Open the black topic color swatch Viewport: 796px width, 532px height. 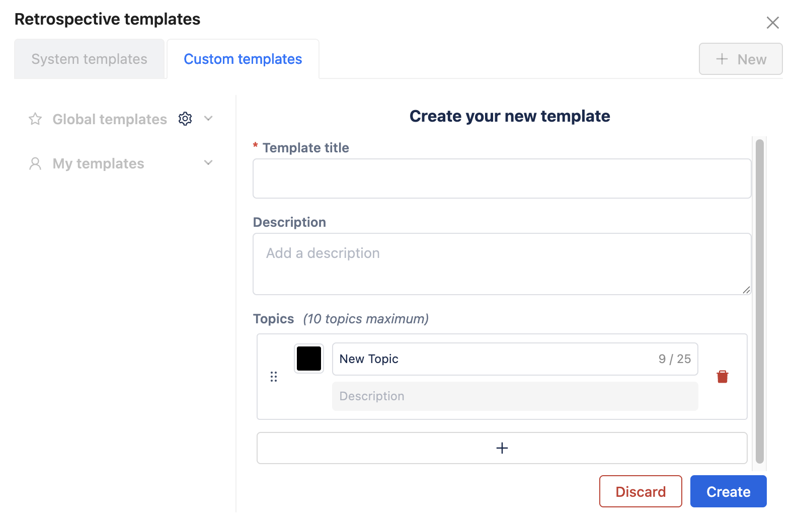(309, 359)
